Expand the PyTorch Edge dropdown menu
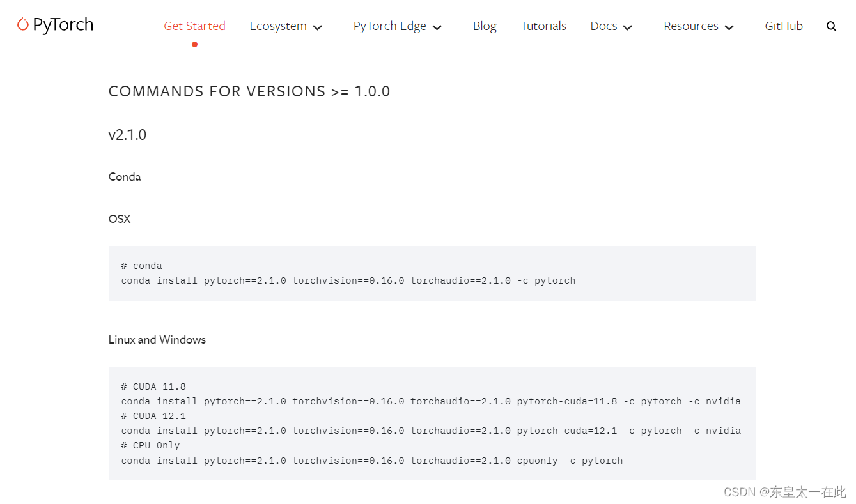 (398, 26)
